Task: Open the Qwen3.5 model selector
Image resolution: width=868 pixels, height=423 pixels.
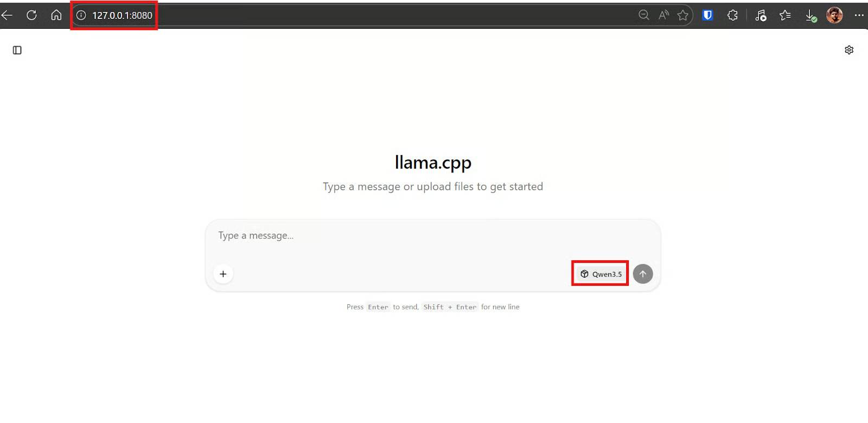Action: coord(599,274)
